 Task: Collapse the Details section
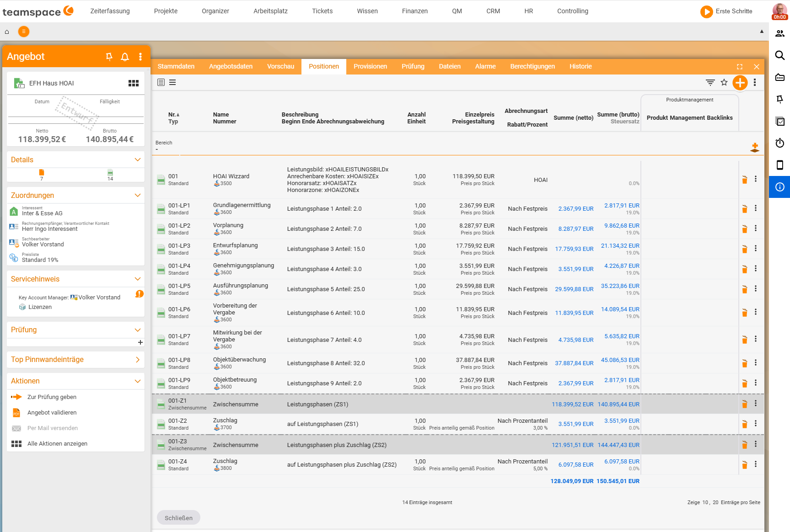pyautogui.click(x=138, y=160)
